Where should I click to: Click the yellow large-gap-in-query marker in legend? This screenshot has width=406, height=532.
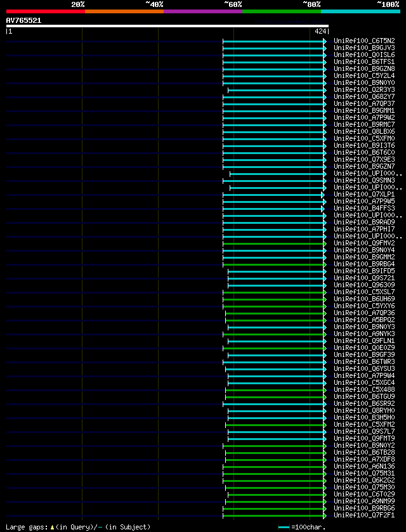coord(52,528)
